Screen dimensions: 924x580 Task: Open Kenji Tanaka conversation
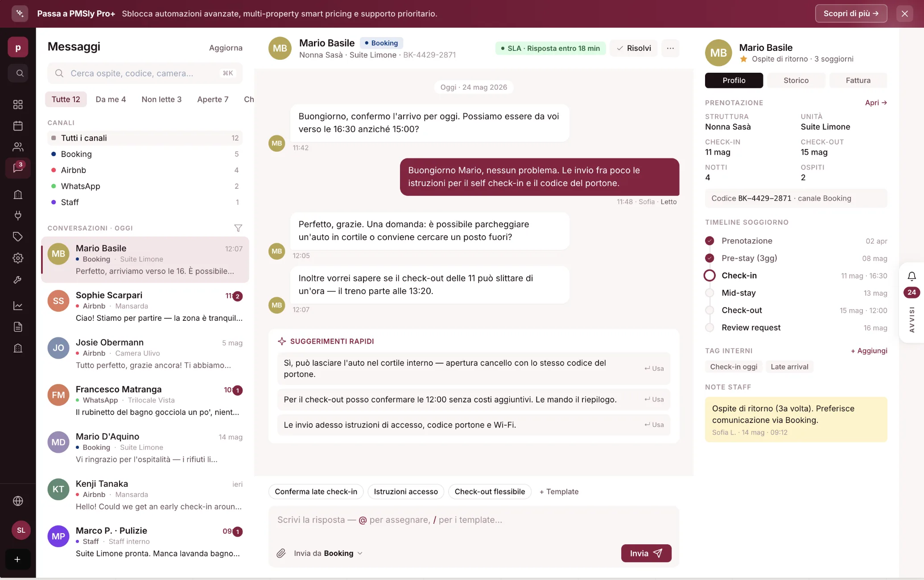click(x=145, y=495)
